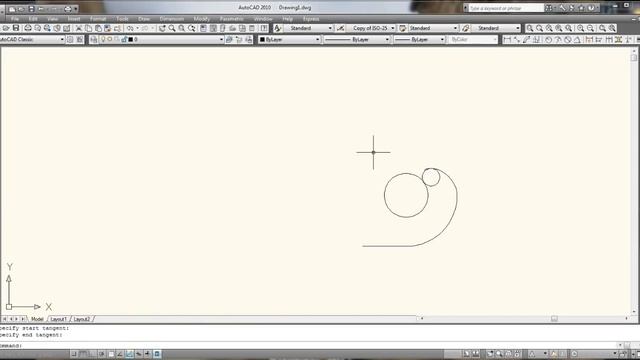Select the Linear dimension tool
The image size is (640, 360).
[507, 40]
